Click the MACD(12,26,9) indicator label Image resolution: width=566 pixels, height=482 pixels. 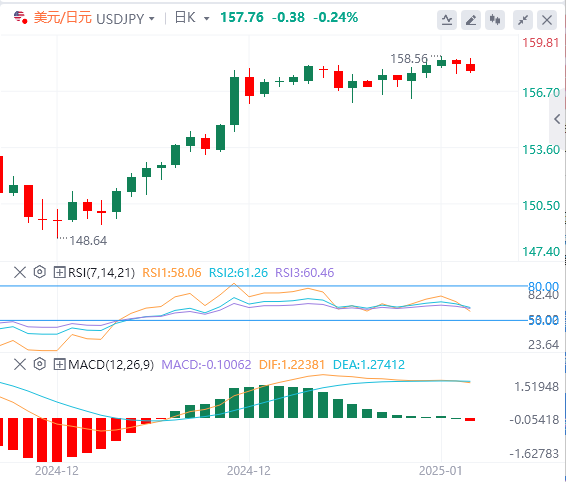click(111, 365)
